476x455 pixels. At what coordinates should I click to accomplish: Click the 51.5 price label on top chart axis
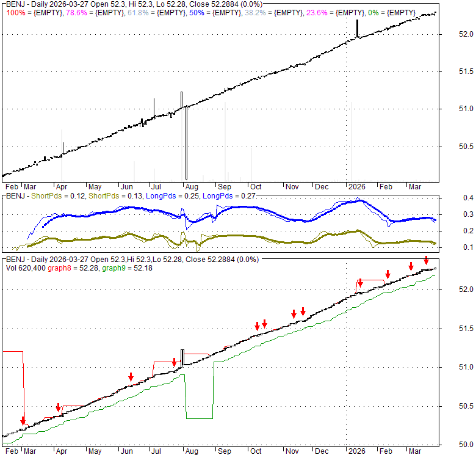coord(466,71)
